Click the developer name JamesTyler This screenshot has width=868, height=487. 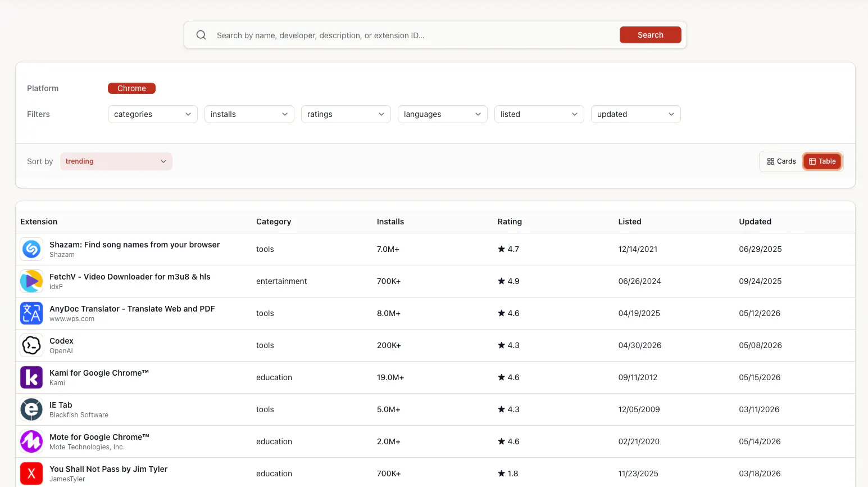[67, 479]
